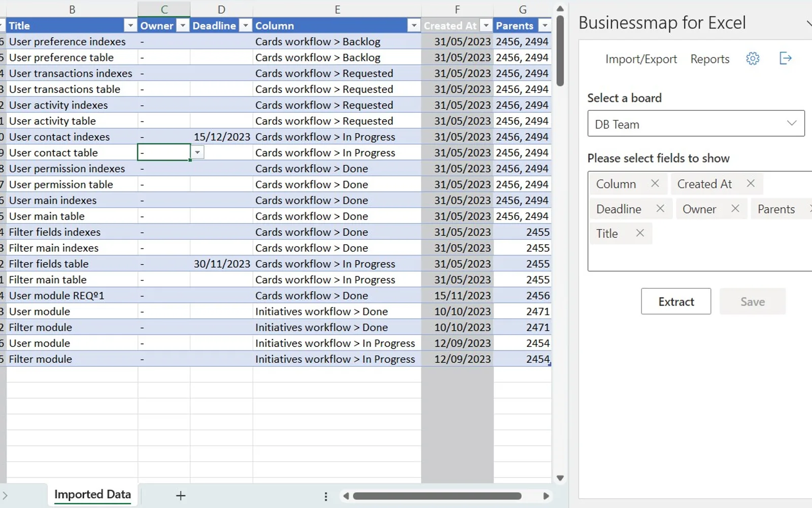Open Created At filter dropdown
Viewport: 812px width, 508px height.
tap(486, 25)
